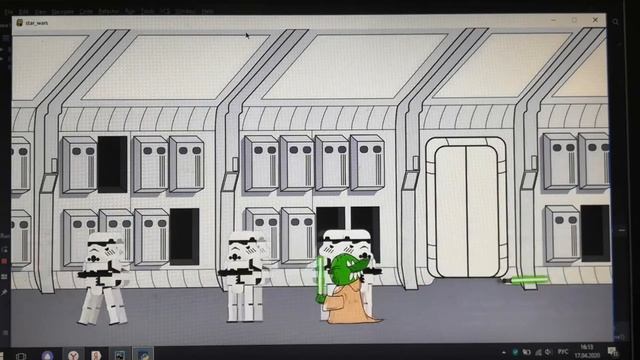Image resolution: width=640 pixels, height=360 pixels.
Task: Open the Refactor menu in the IDE
Action: [x=108, y=12]
